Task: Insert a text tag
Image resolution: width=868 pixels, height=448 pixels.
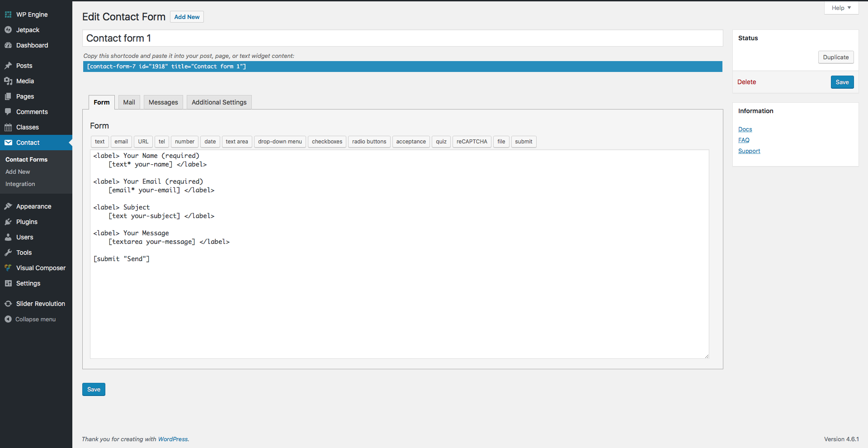Action: [x=100, y=142]
